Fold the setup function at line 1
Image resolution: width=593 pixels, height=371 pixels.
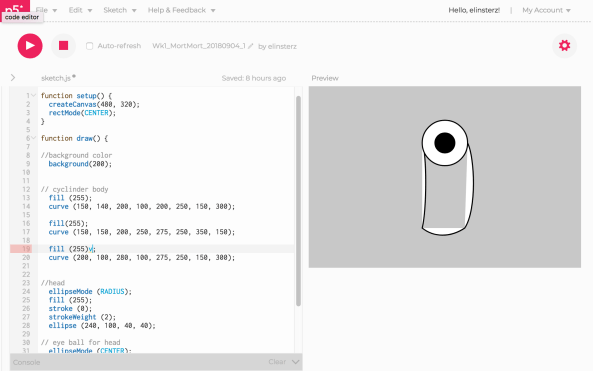[34, 95]
